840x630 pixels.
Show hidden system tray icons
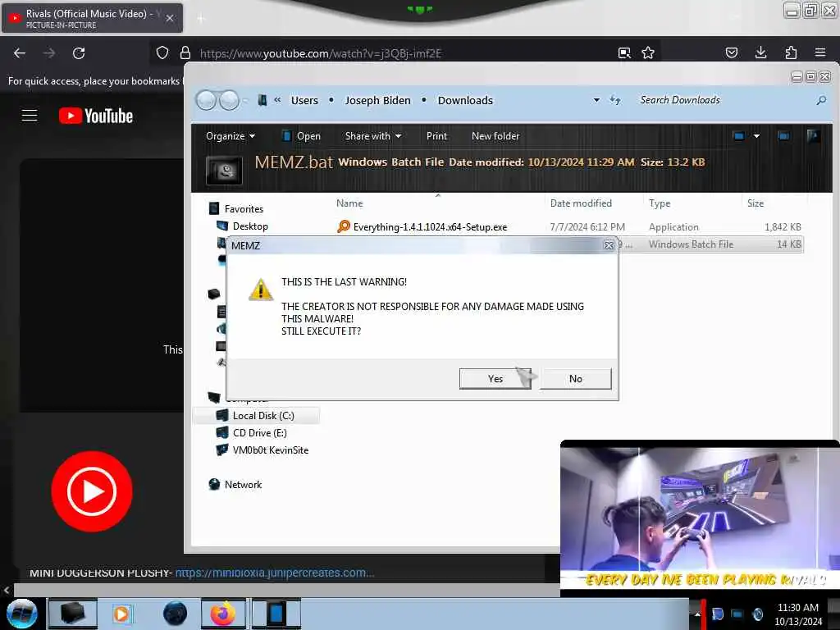(x=697, y=614)
